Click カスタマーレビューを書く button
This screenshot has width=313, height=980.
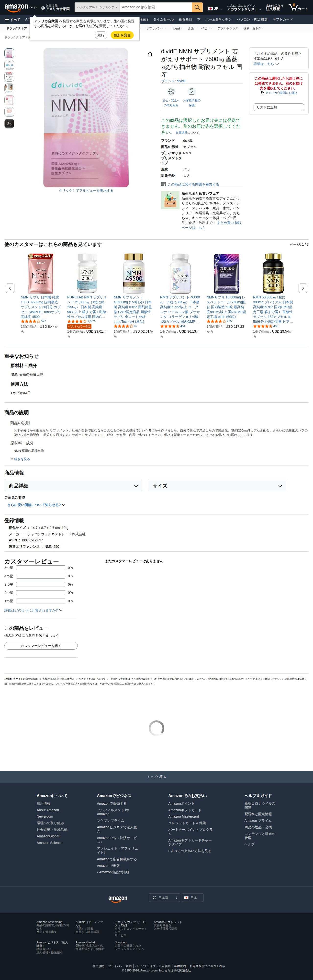pyautogui.click(x=41, y=646)
